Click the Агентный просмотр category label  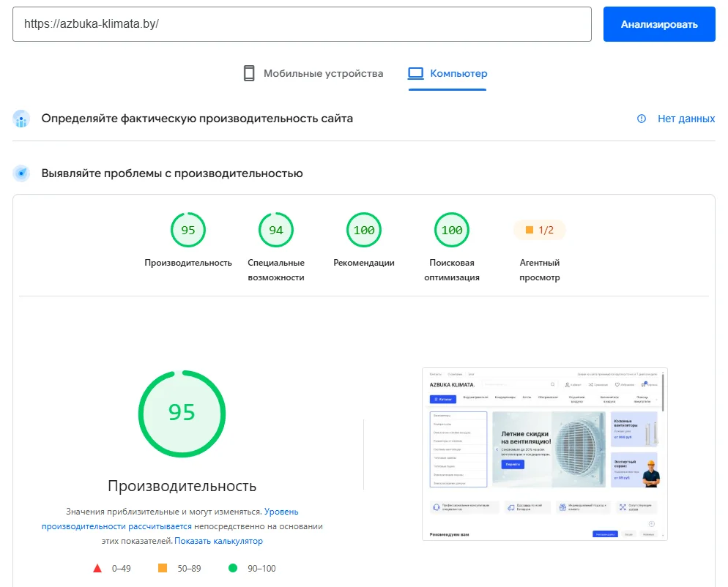540,270
